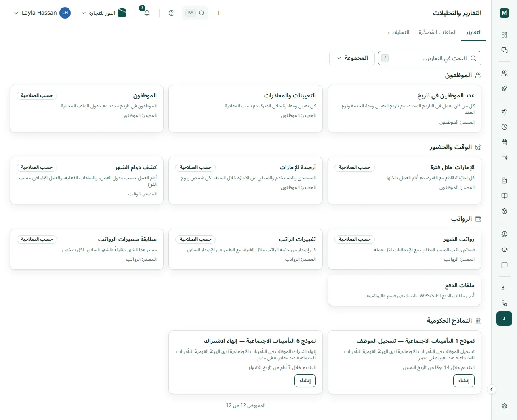Open the workflow nodes sidebar icon
Image resolution: width=517 pixels, height=420 pixels.
pos(504,303)
